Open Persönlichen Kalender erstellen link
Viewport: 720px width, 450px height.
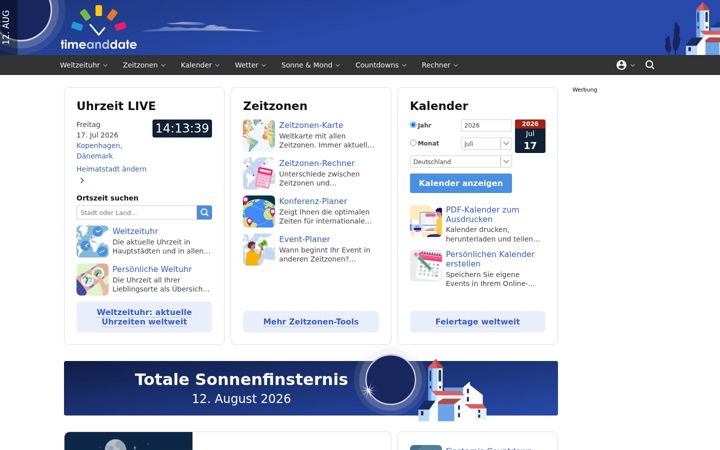coord(490,259)
